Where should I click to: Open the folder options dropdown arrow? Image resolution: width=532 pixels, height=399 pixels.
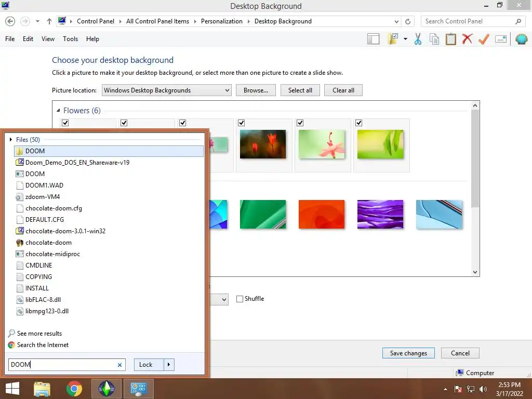(405, 39)
